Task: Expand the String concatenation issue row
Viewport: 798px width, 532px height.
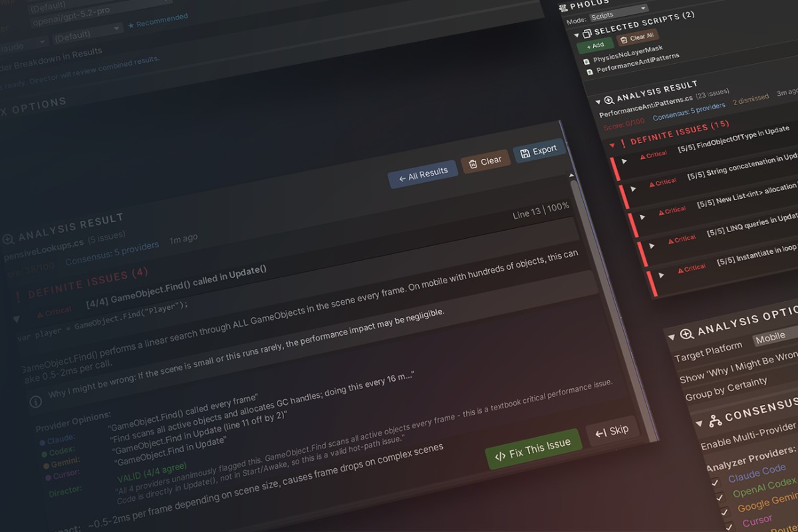Action: (x=633, y=188)
